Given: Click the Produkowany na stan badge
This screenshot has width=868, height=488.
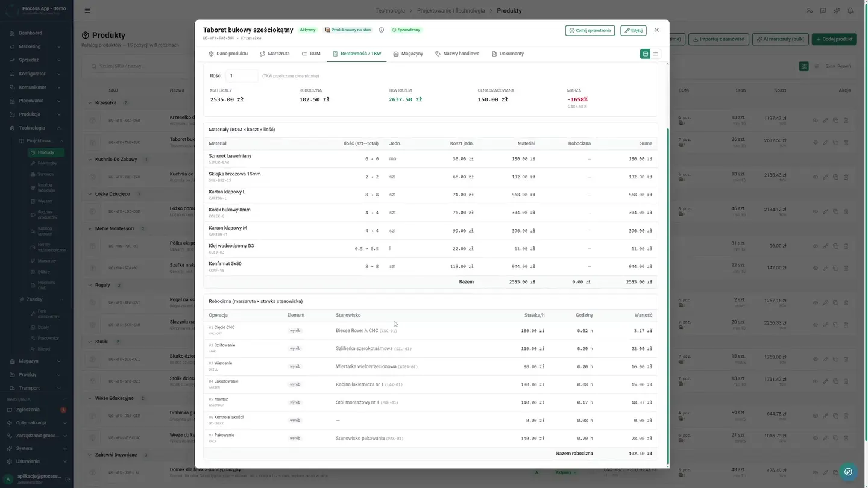Looking at the screenshot, I should point(348,30).
